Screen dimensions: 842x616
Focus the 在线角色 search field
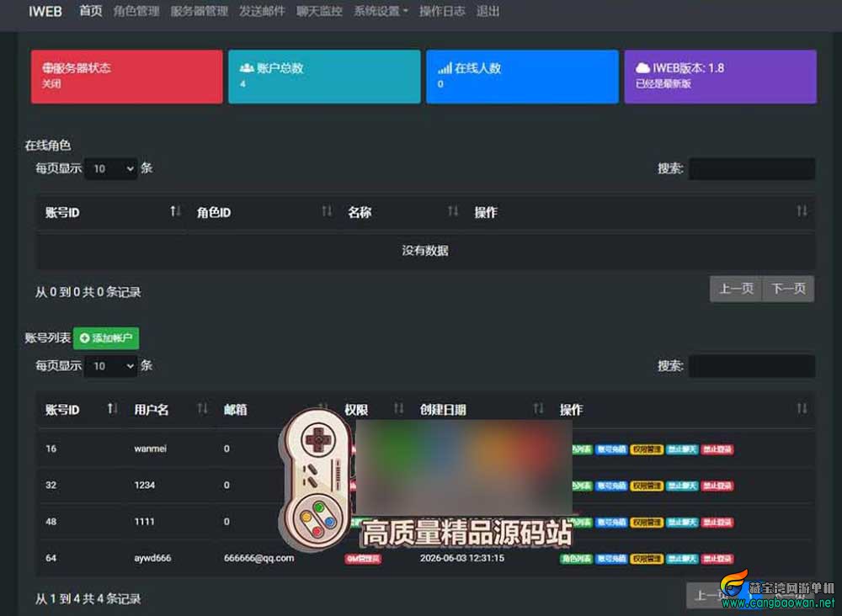pos(752,169)
